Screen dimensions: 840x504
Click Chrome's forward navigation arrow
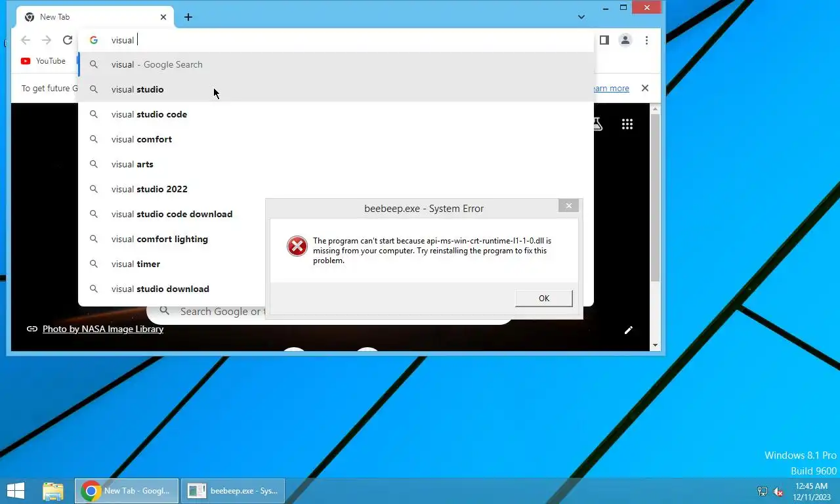pos(47,40)
